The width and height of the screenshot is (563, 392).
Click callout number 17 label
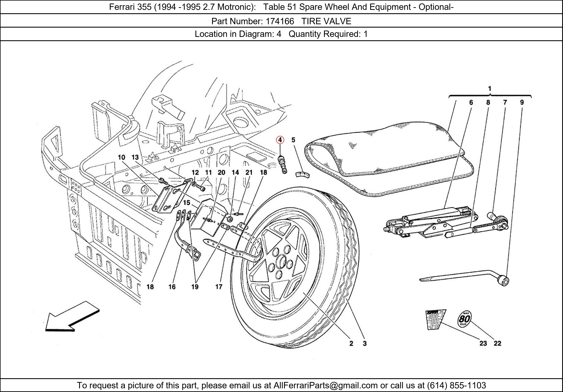219,287
